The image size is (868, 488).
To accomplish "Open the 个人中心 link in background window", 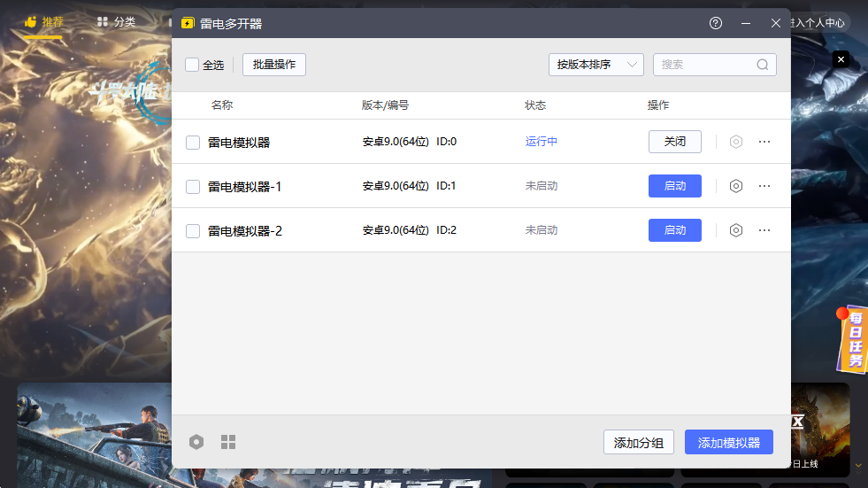I will [x=819, y=23].
